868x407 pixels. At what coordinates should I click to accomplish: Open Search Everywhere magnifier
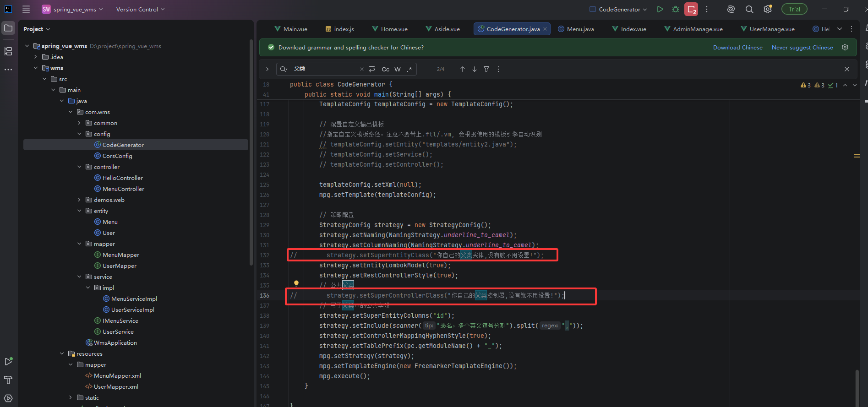tap(749, 9)
